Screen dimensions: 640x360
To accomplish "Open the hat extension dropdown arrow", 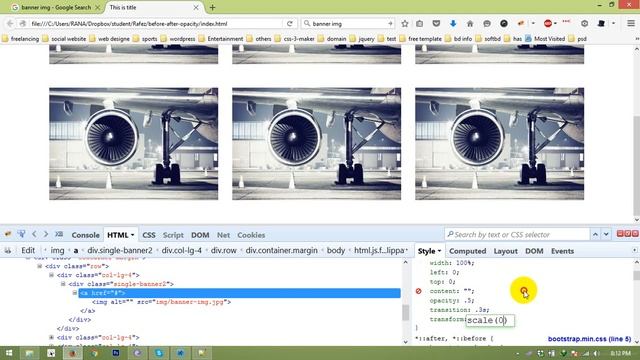I will click(x=613, y=24).
